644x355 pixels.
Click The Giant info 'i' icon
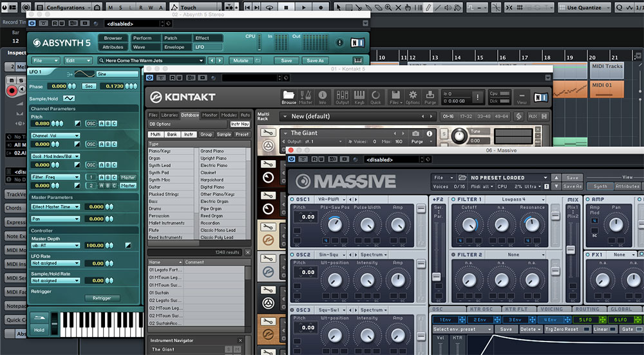click(x=429, y=134)
